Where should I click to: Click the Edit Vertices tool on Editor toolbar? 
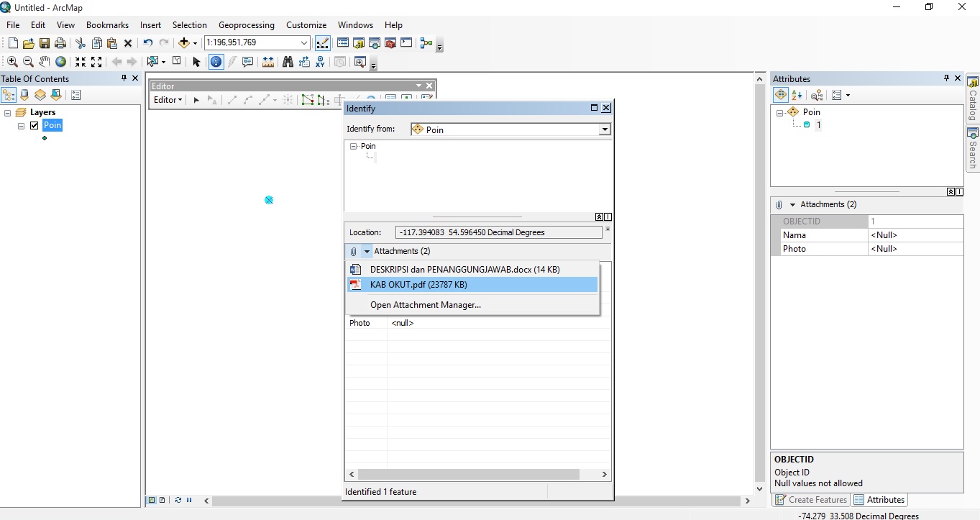tap(307, 100)
